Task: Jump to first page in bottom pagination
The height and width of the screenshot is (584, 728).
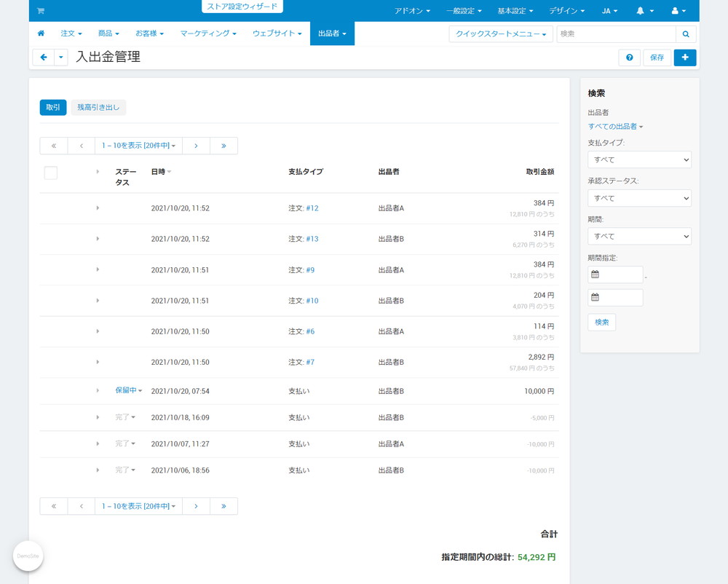Action: coord(54,506)
